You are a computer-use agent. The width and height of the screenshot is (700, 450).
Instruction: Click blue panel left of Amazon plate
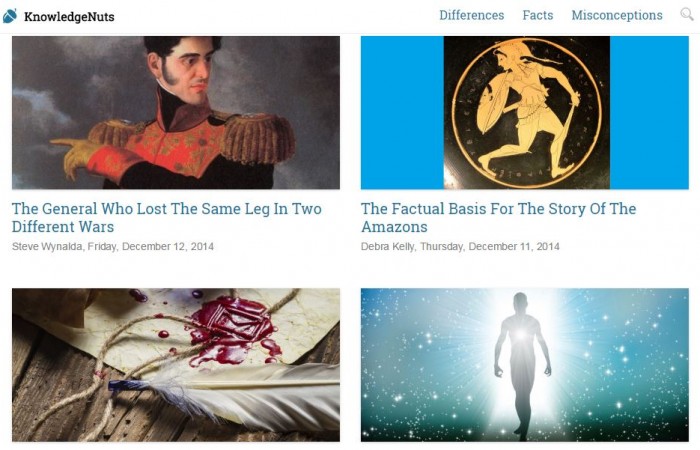coord(402,112)
